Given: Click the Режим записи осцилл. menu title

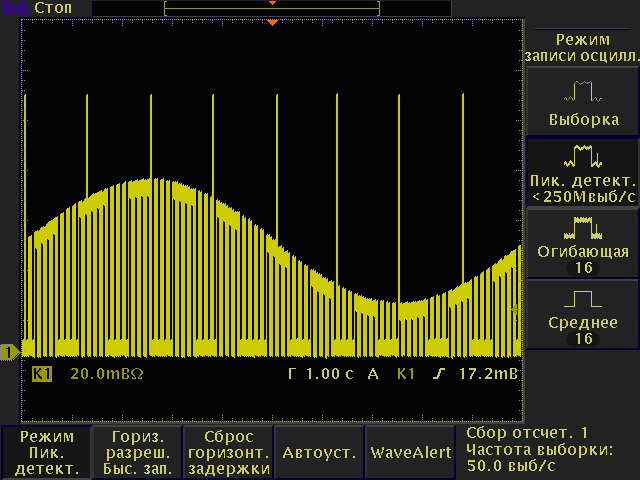Looking at the screenshot, I should point(582,47).
